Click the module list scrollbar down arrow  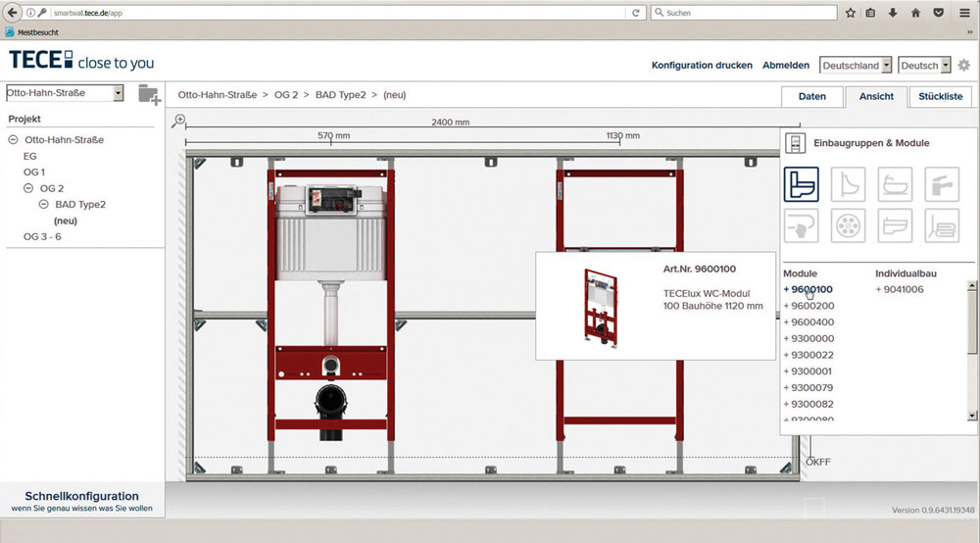click(971, 416)
